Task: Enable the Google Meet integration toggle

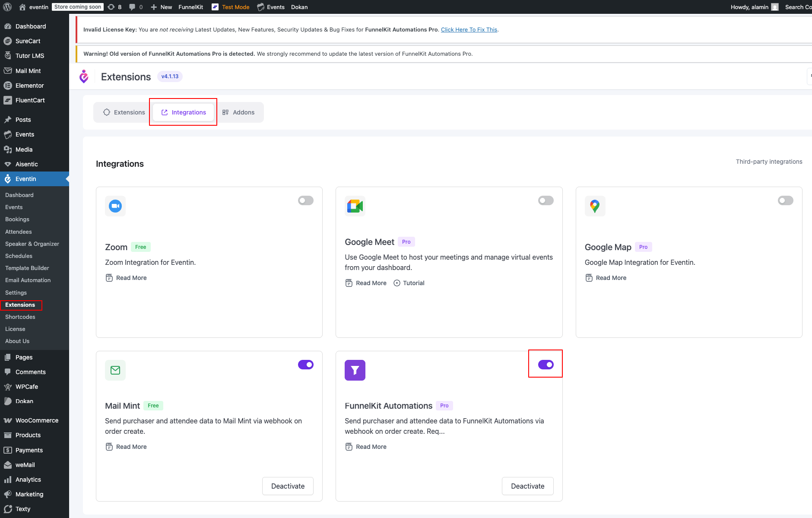Action: (x=546, y=200)
